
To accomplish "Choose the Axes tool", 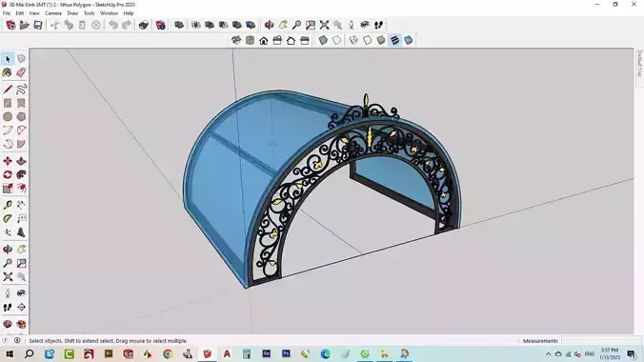I will click(x=8, y=232).
